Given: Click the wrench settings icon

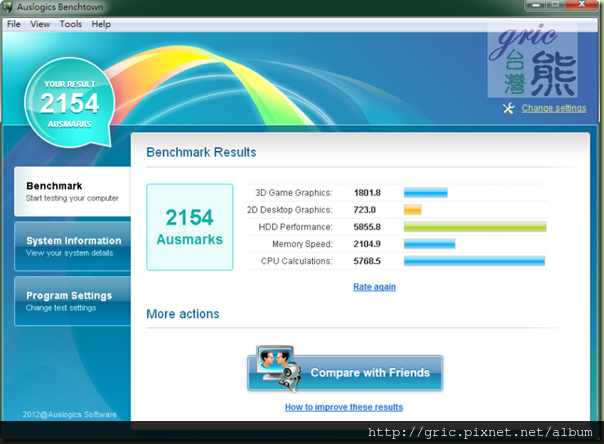Looking at the screenshot, I should (x=508, y=108).
